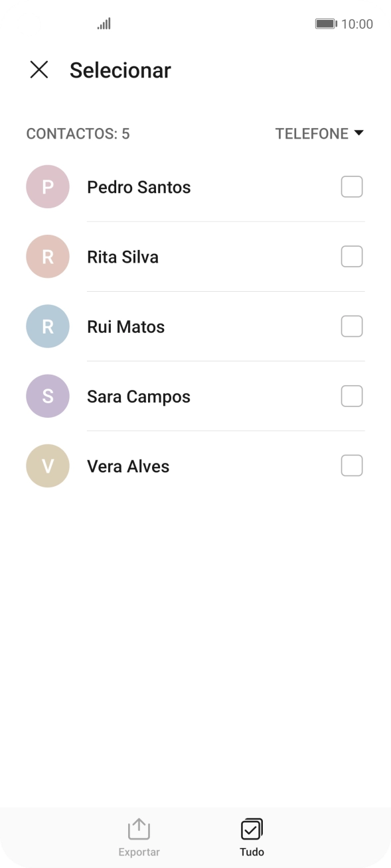Check the box next to Pedro Santos

tap(352, 187)
